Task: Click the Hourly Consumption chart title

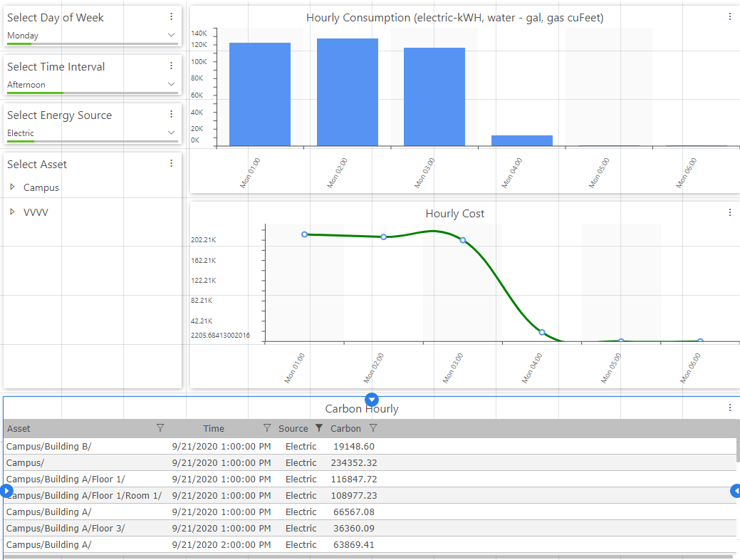Action: 455,18
